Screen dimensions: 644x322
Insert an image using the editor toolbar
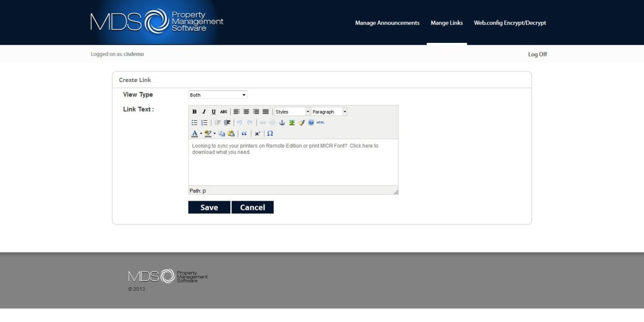tap(292, 122)
